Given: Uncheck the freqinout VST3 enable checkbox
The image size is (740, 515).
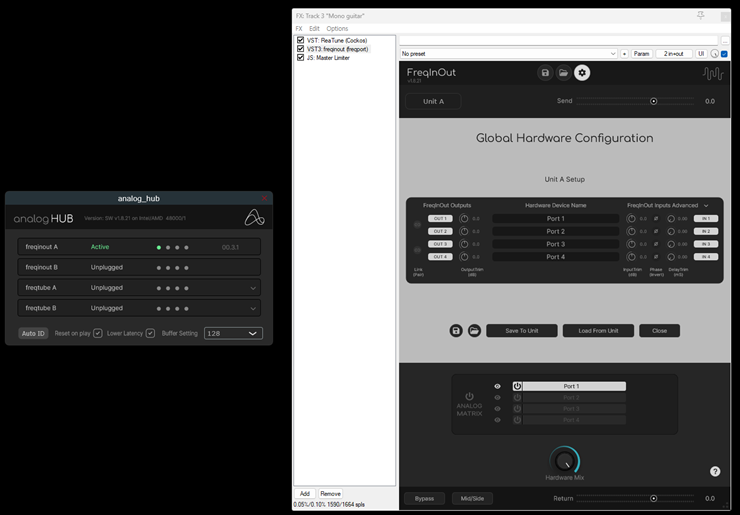Looking at the screenshot, I should 300,49.
